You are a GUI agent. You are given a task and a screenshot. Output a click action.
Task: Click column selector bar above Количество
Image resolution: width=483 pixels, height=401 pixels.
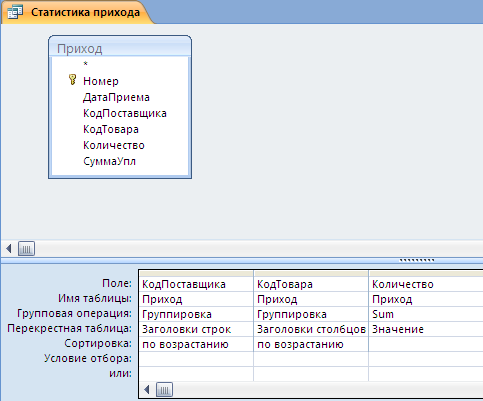[x=426, y=273]
